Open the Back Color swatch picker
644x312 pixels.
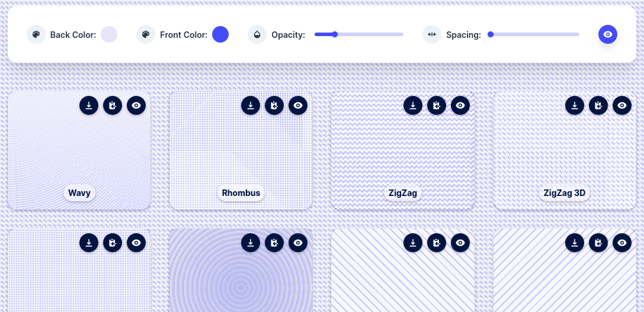109,34
